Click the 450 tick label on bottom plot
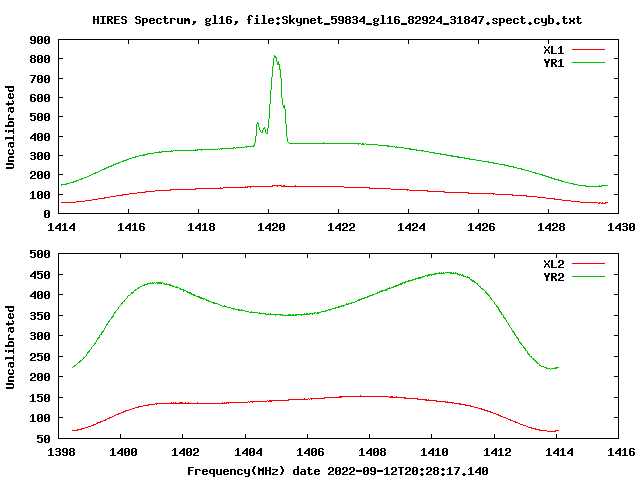Image resolution: width=640 pixels, height=480 pixels. (40, 275)
